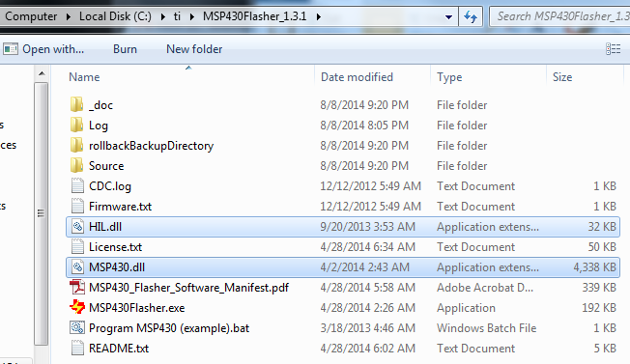Screen dimensions: 630x364
Task: Click the Windows Batch File type text
Action: click(x=487, y=328)
